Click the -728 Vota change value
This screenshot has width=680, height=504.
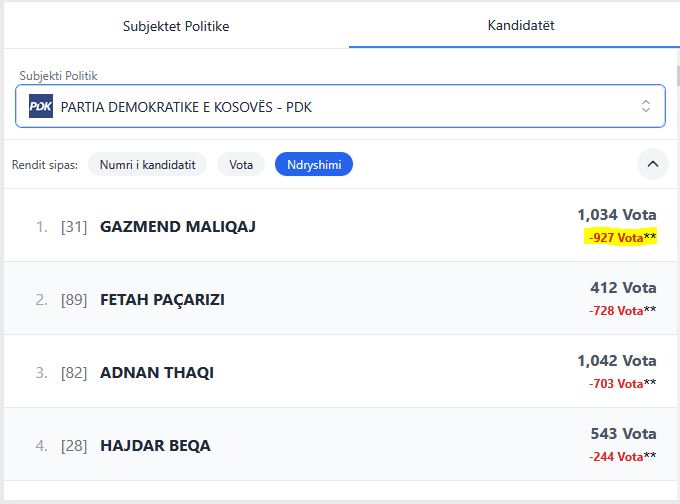coord(616,310)
